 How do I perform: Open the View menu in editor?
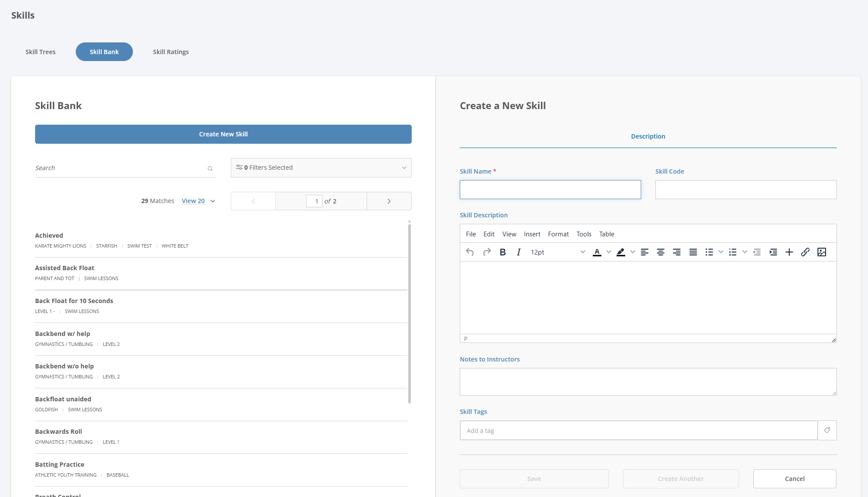[509, 234]
